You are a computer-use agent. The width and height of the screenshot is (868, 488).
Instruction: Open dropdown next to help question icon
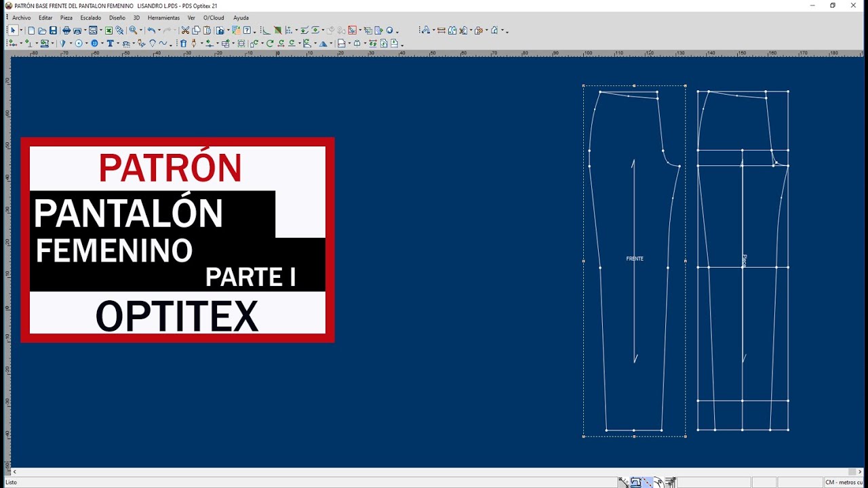(254, 32)
